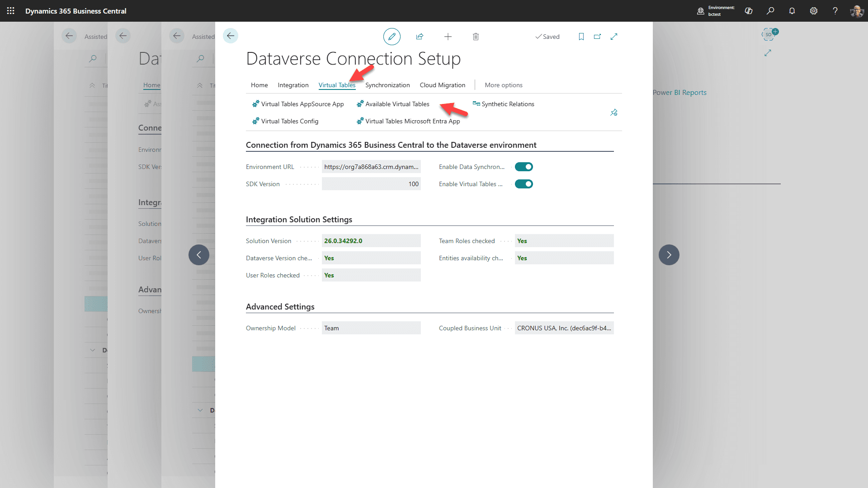Switch to the Synchronization tab

(387, 85)
